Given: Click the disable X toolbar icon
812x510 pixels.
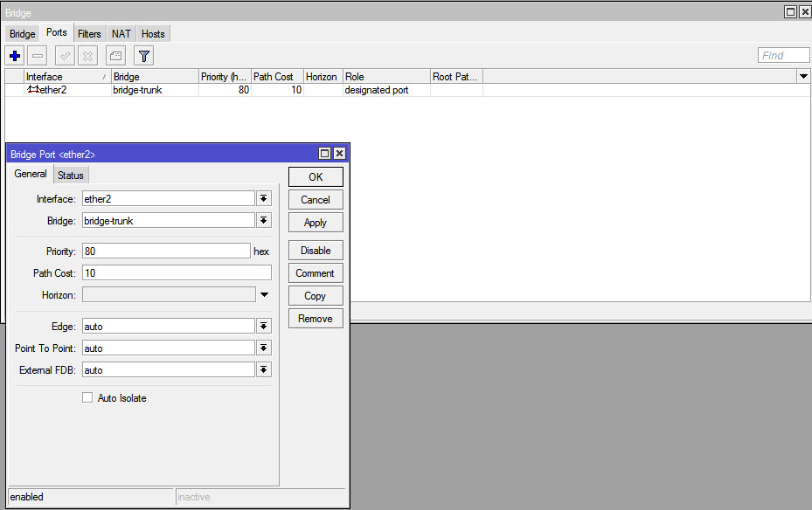Looking at the screenshot, I should click(87, 55).
